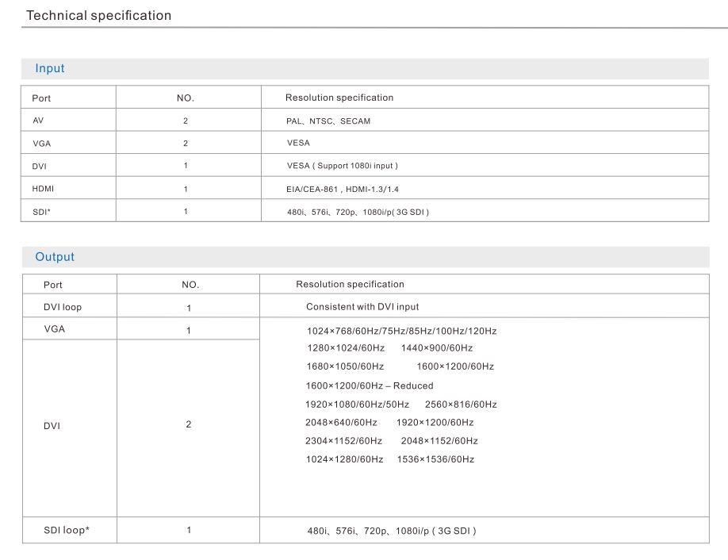The width and height of the screenshot is (728, 560).
Task: Click the AV port cell in Input table
Action: coord(38,121)
